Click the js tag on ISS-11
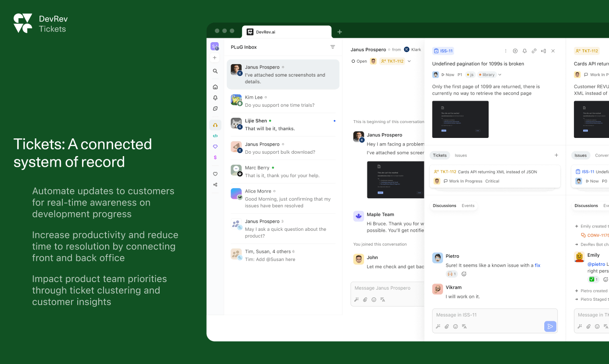 coord(470,75)
